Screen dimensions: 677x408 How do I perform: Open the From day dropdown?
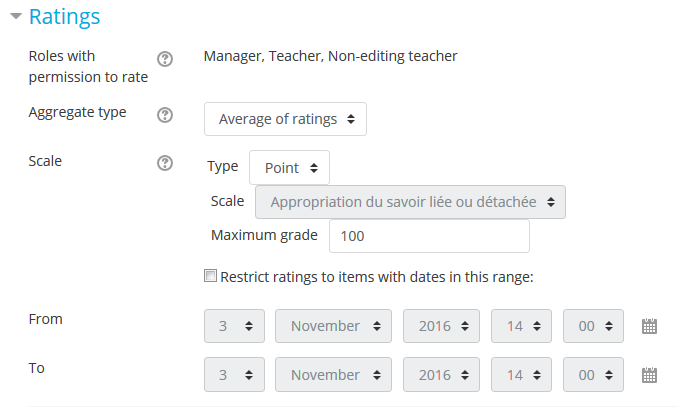(x=234, y=326)
